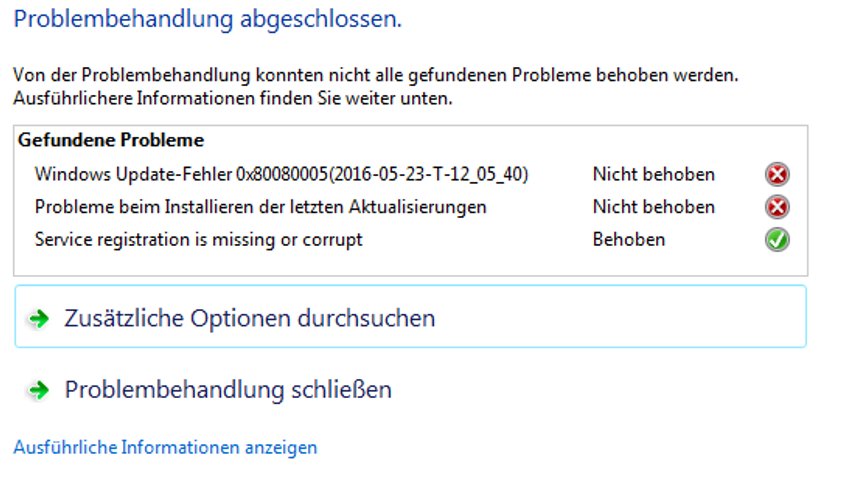The height and width of the screenshot is (478, 850).
Task: Choose Problembehandlung schließen
Action: [228, 390]
